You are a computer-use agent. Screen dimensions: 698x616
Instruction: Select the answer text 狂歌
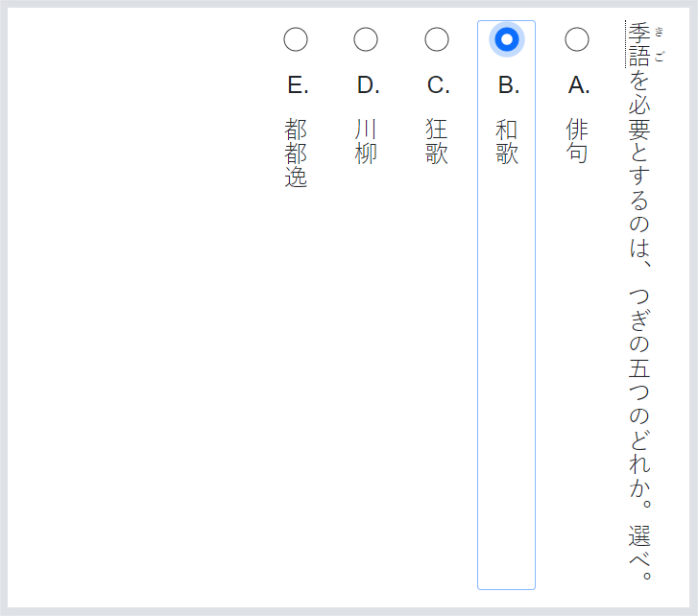click(437, 141)
